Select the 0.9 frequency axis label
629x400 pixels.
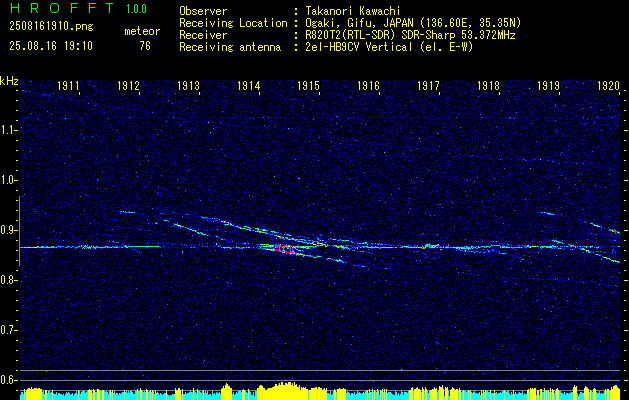tap(8, 230)
